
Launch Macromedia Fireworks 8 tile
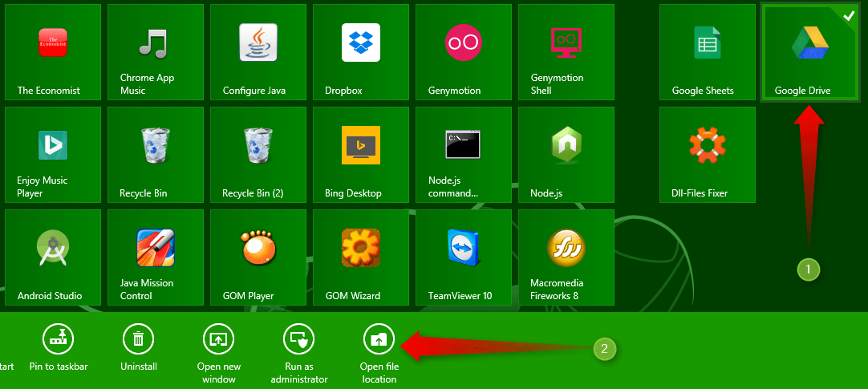(x=566, y=257)
